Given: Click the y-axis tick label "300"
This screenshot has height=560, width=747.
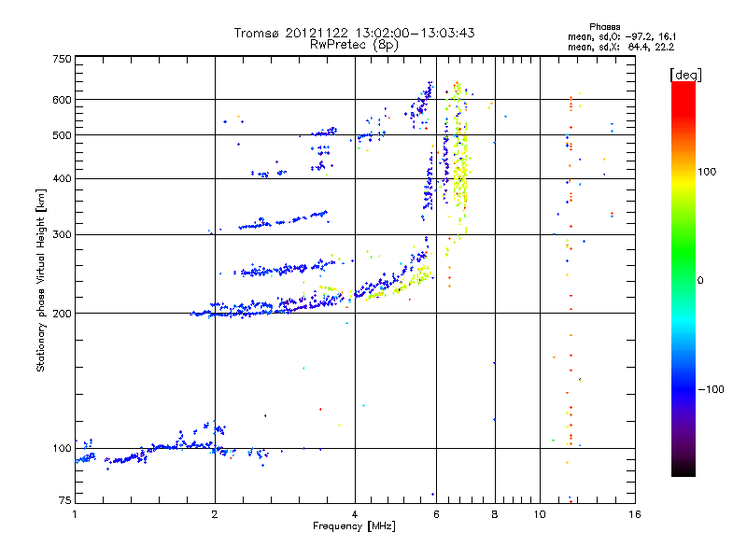Looking at the screenshot, I should coord(62,235).
